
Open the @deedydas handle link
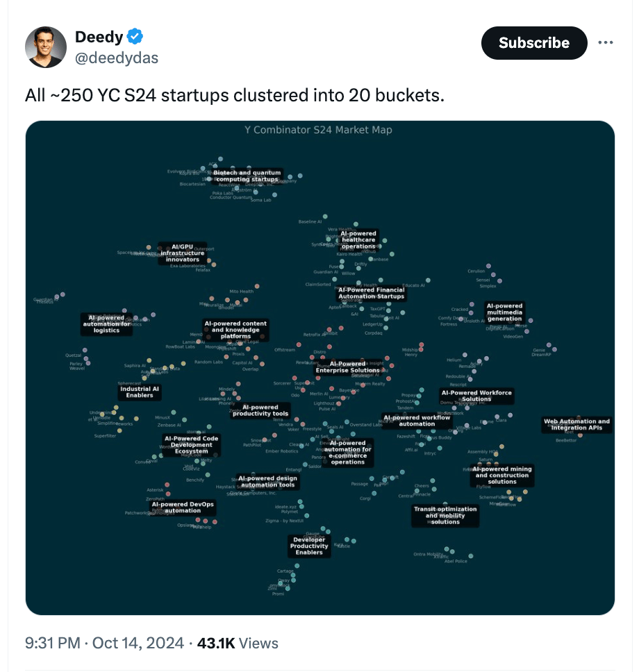(x=117, y=58)
